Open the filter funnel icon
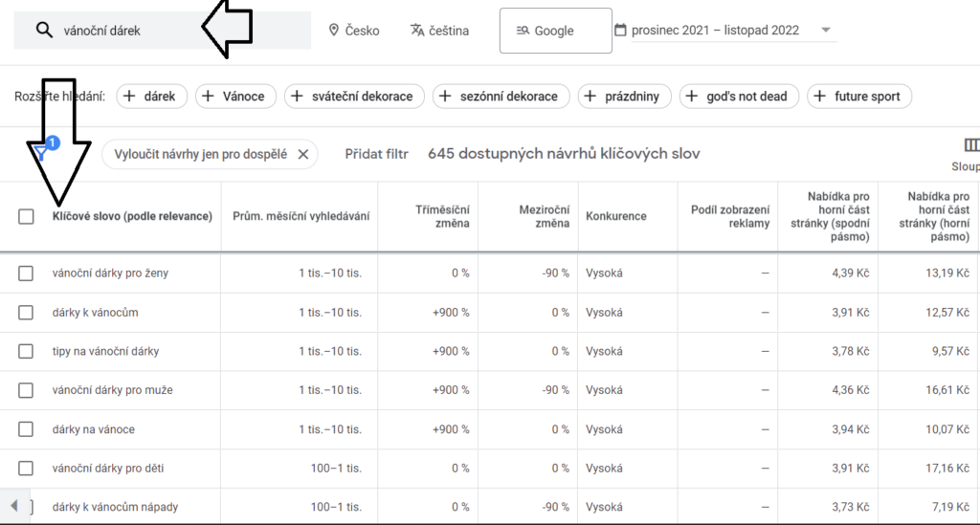980x525 pixels. [41, 153]
